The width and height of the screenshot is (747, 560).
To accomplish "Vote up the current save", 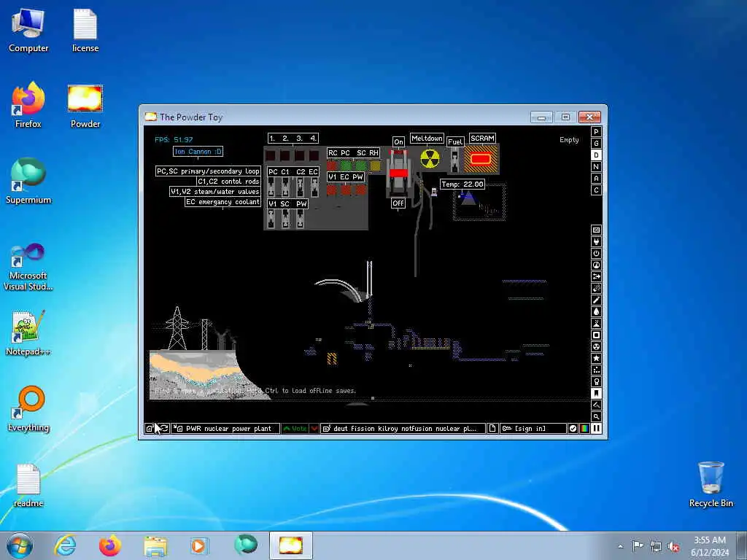I will (x=295, y=429).
